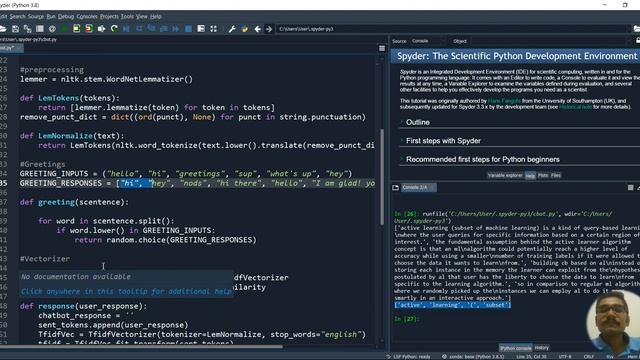Click the Fullscreen mode arrows icon
The width and height of the screenshot is (640, 360).
[213, 29]
